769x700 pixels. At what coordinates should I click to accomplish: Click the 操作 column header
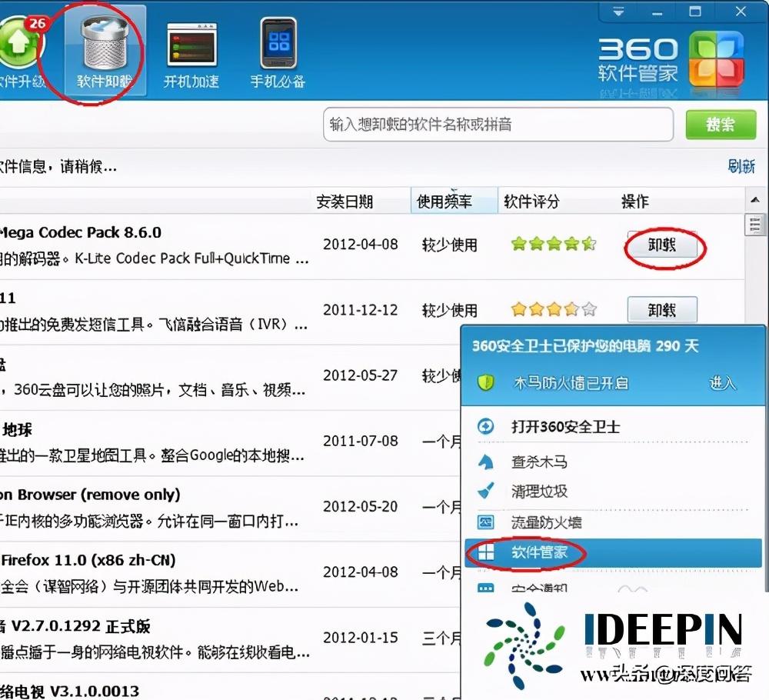pos(634,202)
